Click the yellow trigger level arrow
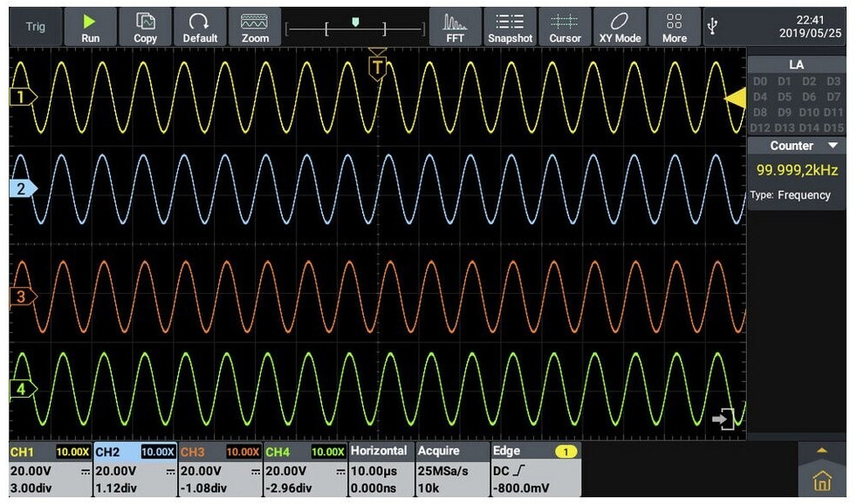The width and height of the screenshot is (857, 504). click(x=735, y=99)
